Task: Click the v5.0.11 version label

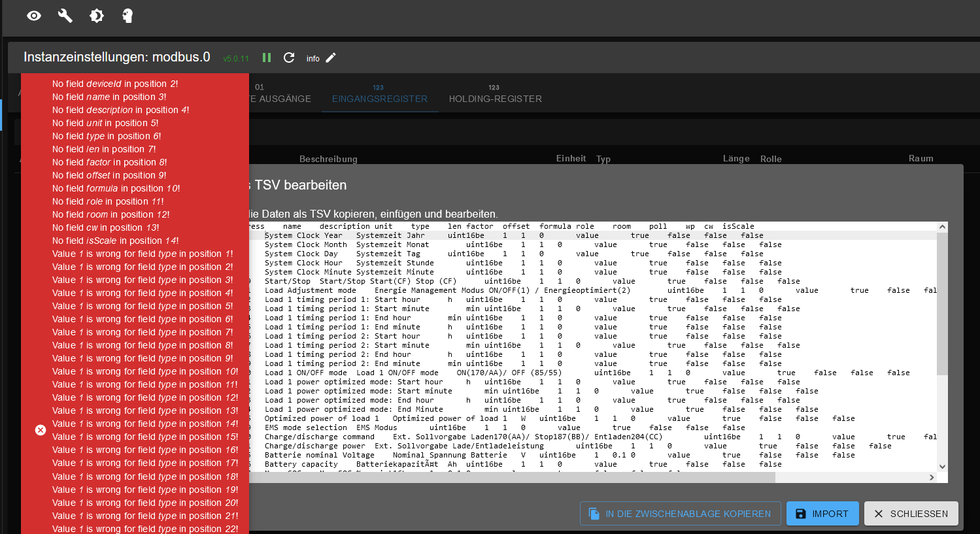Action: point(236,59)
